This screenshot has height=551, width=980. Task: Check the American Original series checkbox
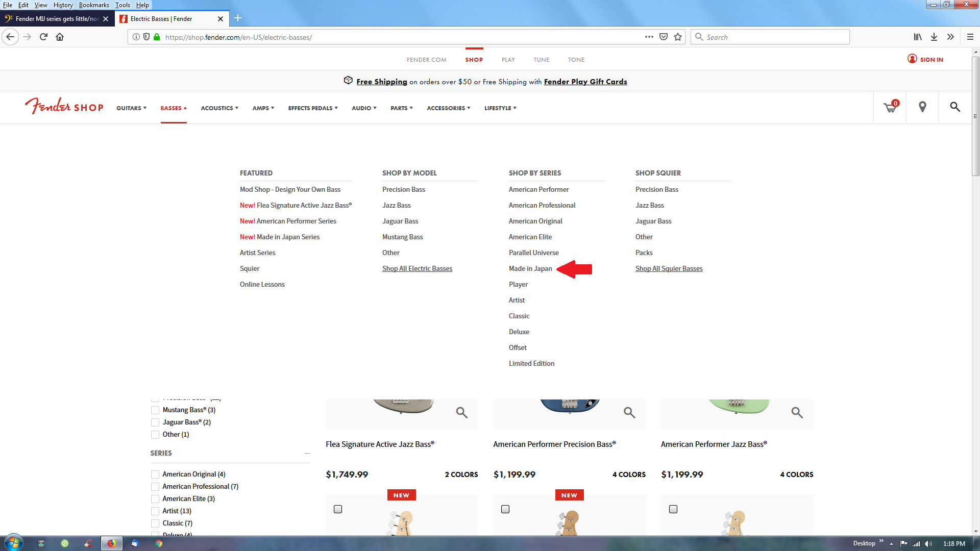[x=155, y=474]
